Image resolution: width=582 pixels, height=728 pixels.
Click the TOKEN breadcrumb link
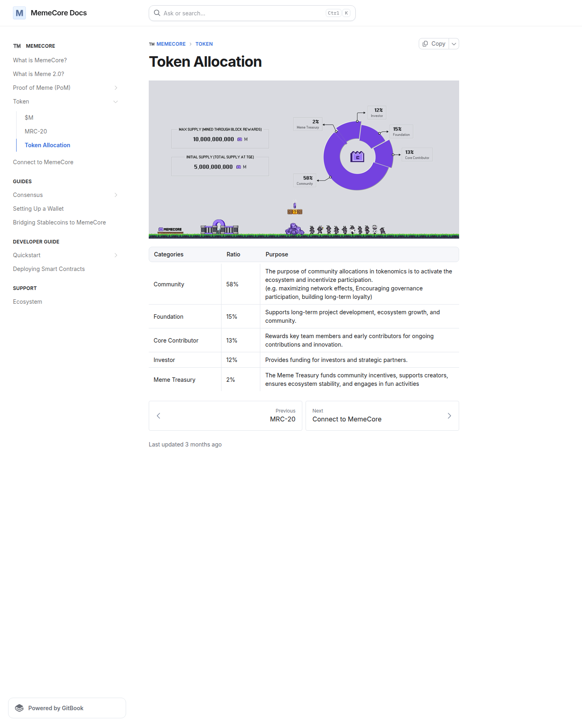pyautogui.click(x=204, y=44)
